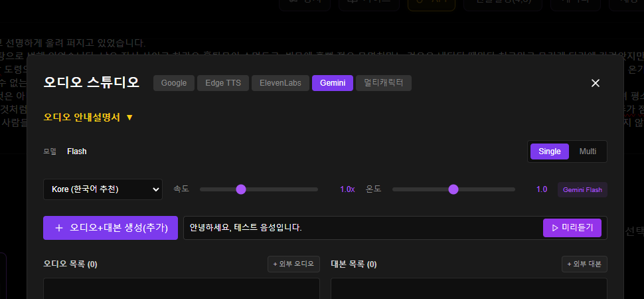Click the Flash model label
The height and width of the screenshot is (299, 644).
[x=76, y=151]
